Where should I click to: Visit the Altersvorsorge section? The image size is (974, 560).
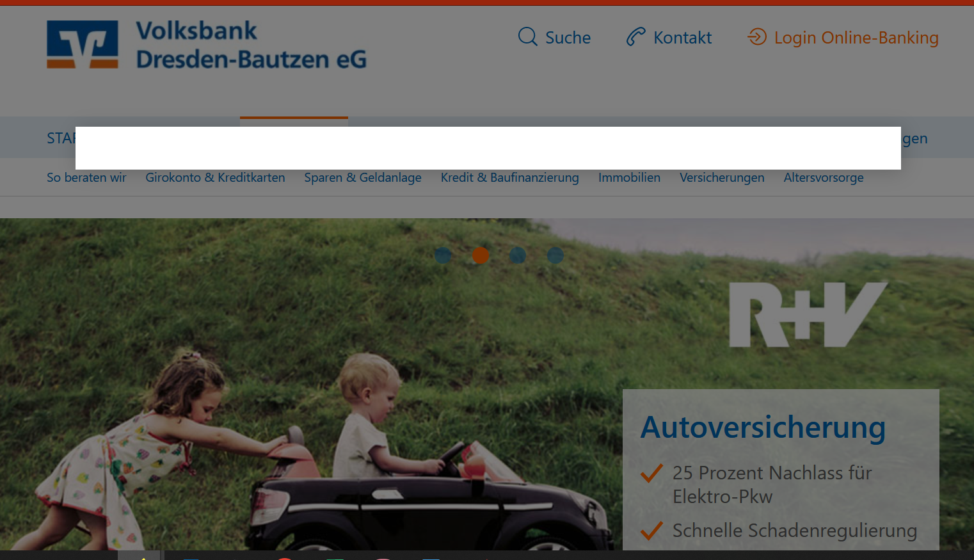[824, 177]
